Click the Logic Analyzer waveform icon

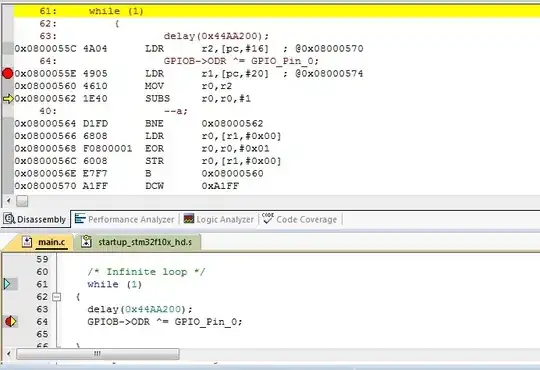[x=188, y=218]
